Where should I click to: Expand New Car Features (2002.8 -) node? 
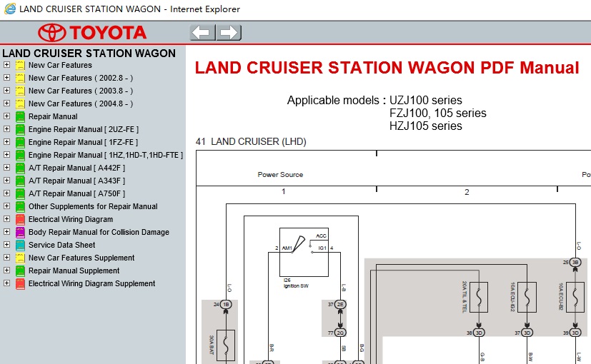6,78
